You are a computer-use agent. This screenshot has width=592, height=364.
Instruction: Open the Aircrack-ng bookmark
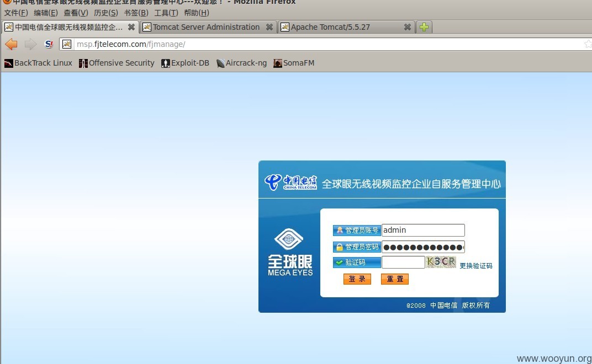coord(242,63)
